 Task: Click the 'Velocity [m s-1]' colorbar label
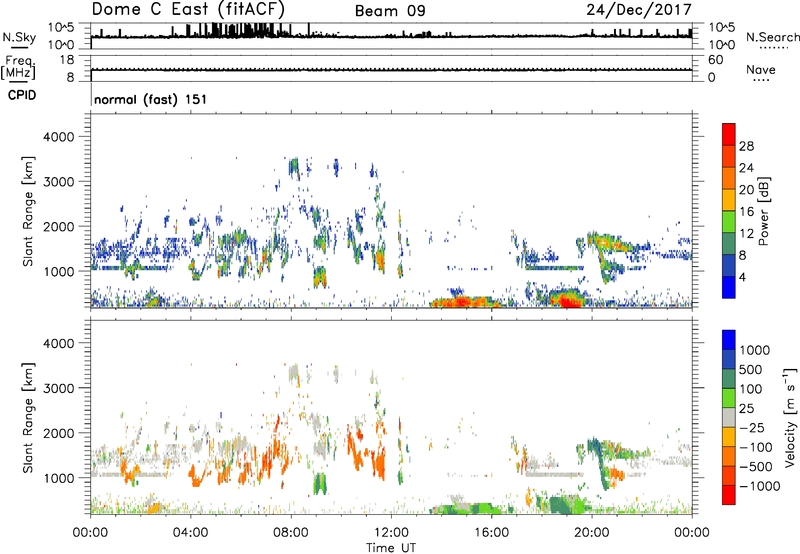click(x=791, y=417)
